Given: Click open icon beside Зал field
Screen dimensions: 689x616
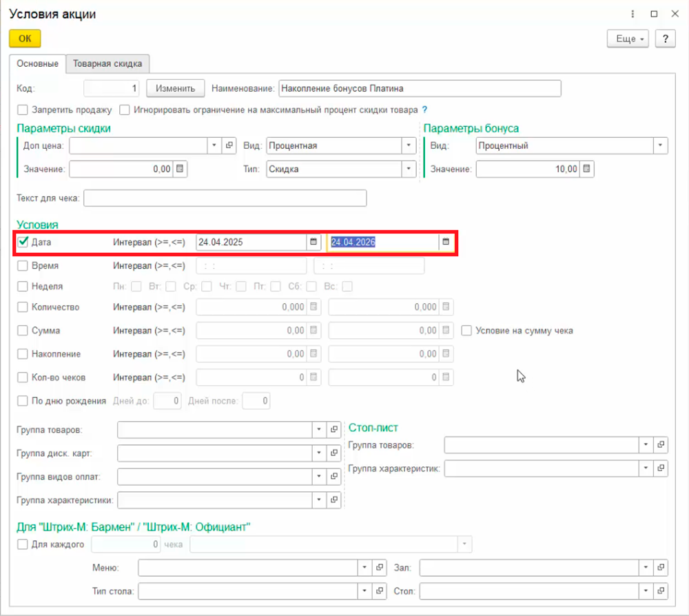Looking at the screenshot, I should (661, 568).
